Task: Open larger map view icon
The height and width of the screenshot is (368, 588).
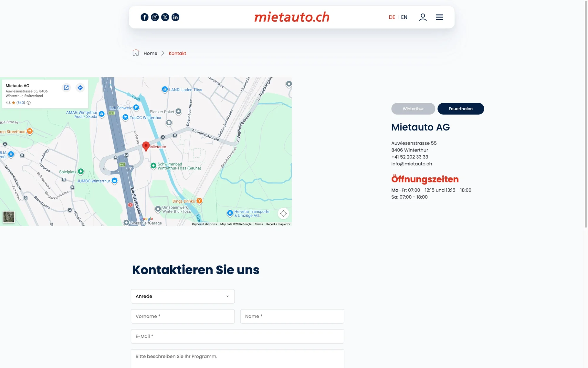Action: coord(66,88)
